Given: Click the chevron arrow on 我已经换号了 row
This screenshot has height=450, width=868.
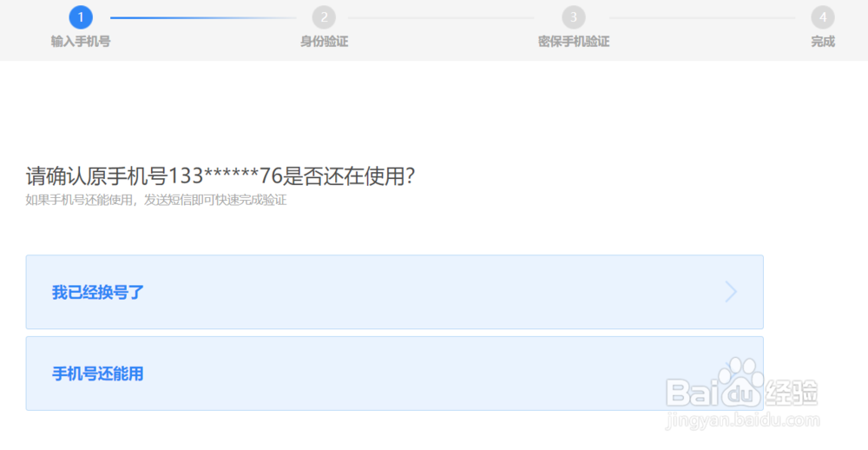Looking at the screenshot, I should point(731,292).
